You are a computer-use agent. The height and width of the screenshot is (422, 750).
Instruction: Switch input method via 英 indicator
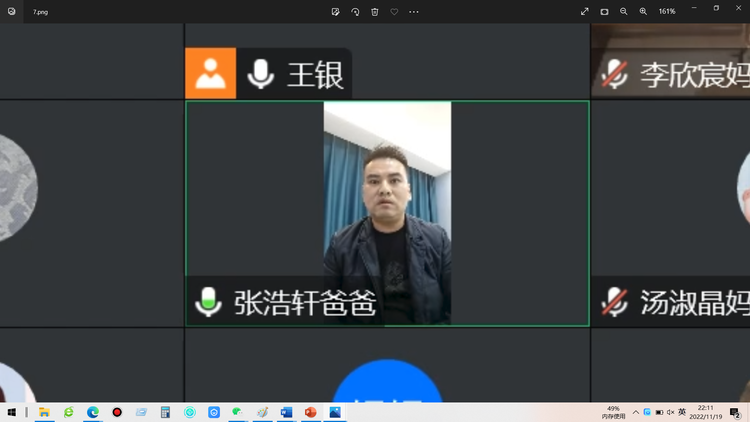682,412
